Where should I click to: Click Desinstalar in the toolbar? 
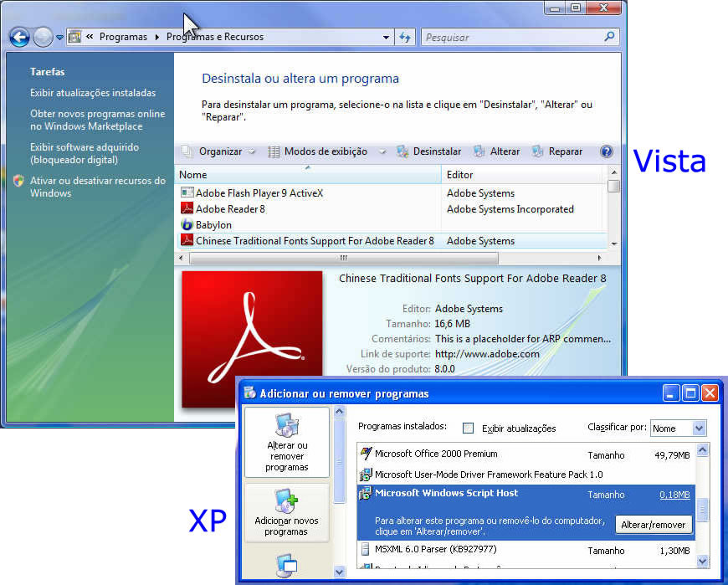(x=428, y=151)
